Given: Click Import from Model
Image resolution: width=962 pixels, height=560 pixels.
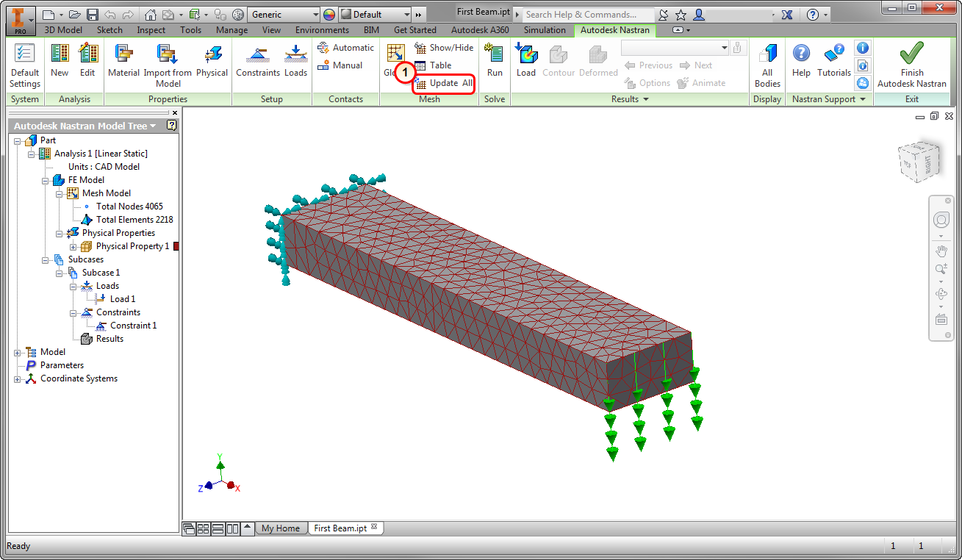Looking at the screenshot, I should pyautogui.click(x=168, y=65).
